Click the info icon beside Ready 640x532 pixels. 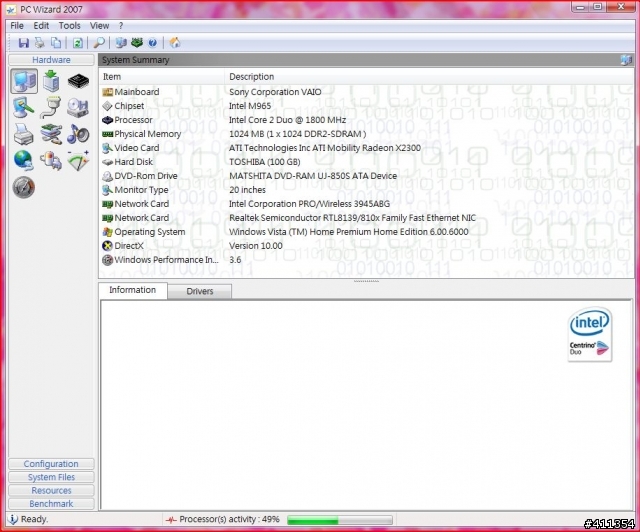pos(13,519)
